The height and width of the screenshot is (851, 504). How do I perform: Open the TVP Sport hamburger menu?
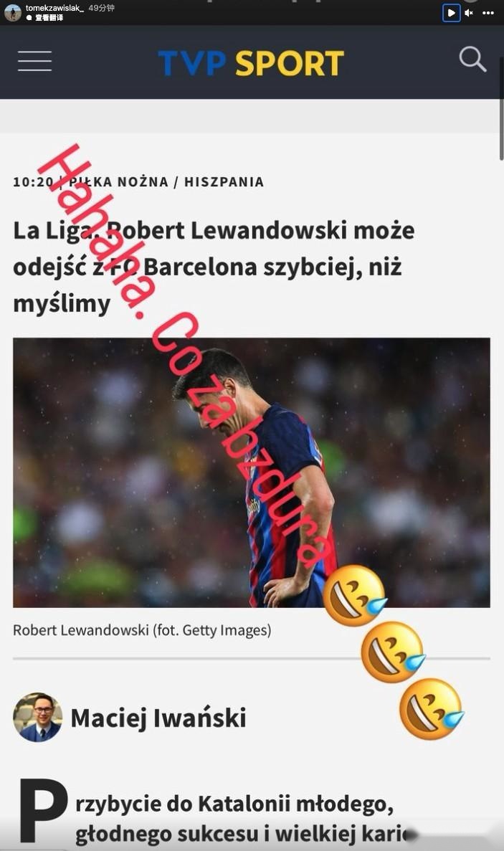[34, 61]
